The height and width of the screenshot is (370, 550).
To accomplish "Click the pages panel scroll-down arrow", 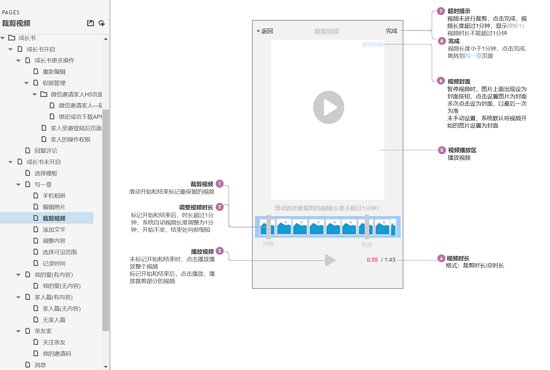I will point(106,366).
